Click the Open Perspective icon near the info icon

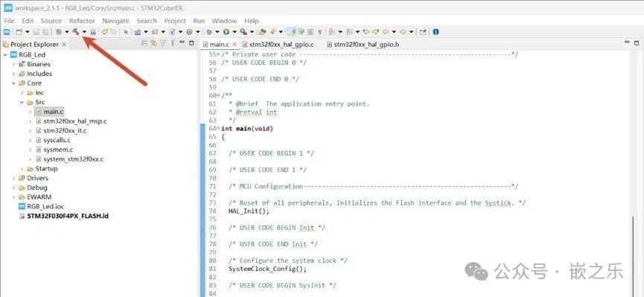pyautogui.click(x=423, y=31)
